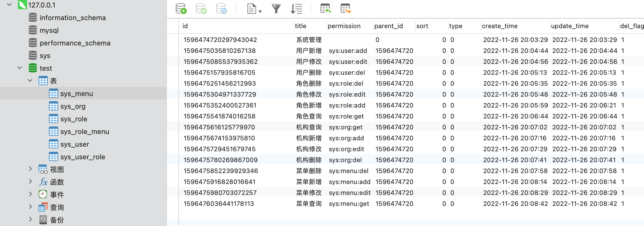Open the Filter funnel tool

click(x=276, y=9)
